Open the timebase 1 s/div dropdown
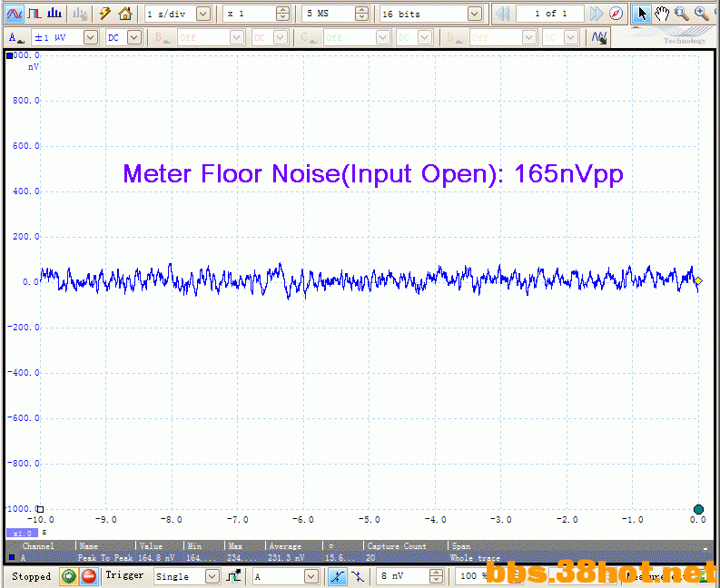This screenshot has height=588, width=720. (x=203, y=14)
